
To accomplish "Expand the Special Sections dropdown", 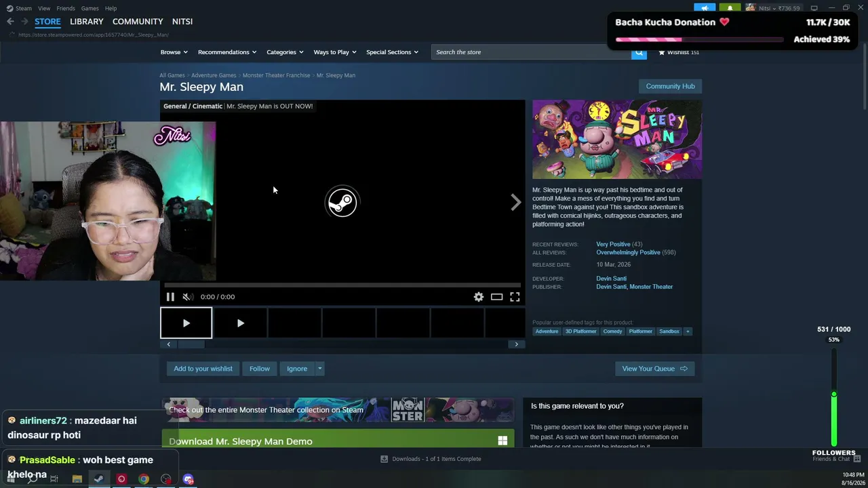I will coord(392,52).
